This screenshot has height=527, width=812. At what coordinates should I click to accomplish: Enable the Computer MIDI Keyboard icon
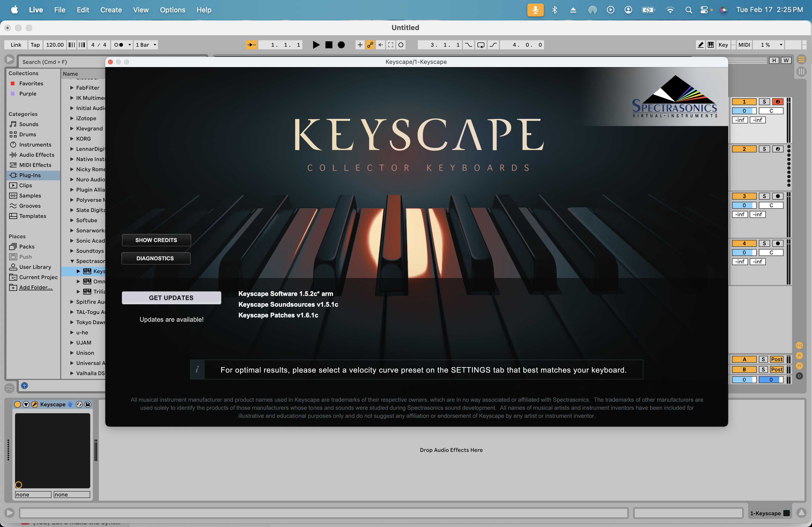tap(711, 45)
